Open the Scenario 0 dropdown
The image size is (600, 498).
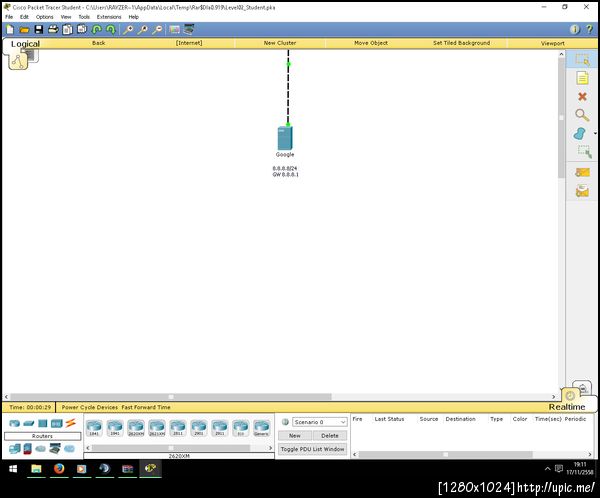click(320, 422)
